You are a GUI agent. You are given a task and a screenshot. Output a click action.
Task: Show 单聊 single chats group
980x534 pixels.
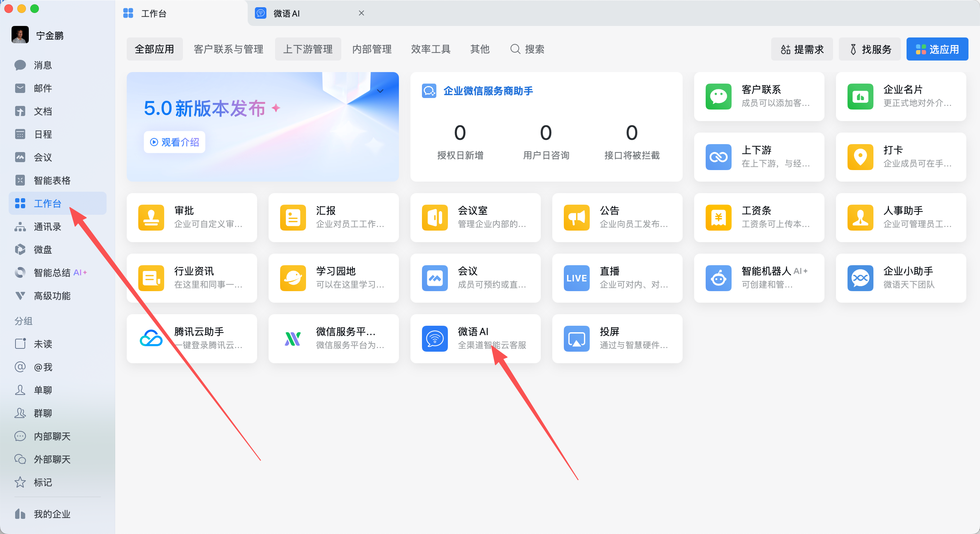point(58,390)
